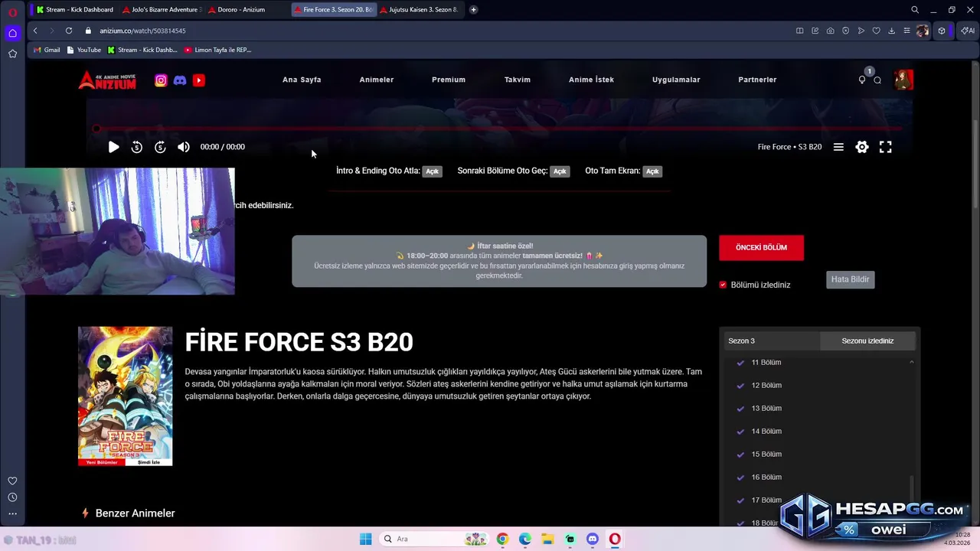Go to Ana Sayfa
The width and height of the screenshot is (980, 551).
pos(302,80)
